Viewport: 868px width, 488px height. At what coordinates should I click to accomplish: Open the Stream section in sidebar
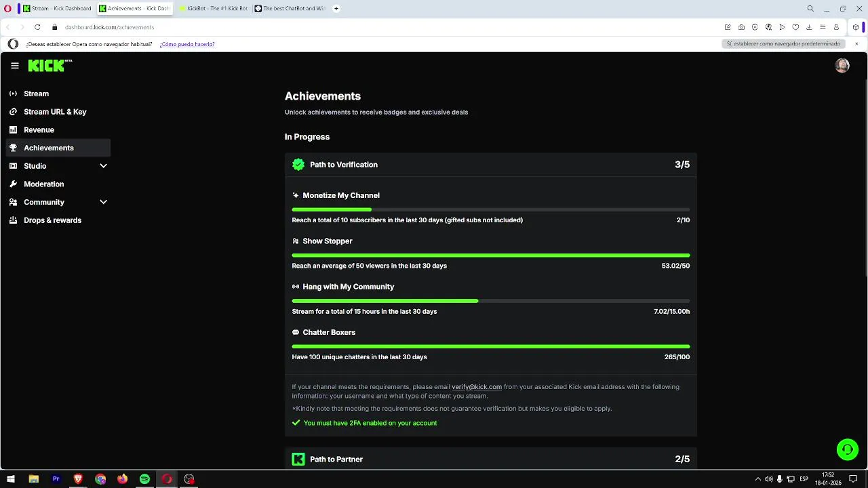(37, 94)
